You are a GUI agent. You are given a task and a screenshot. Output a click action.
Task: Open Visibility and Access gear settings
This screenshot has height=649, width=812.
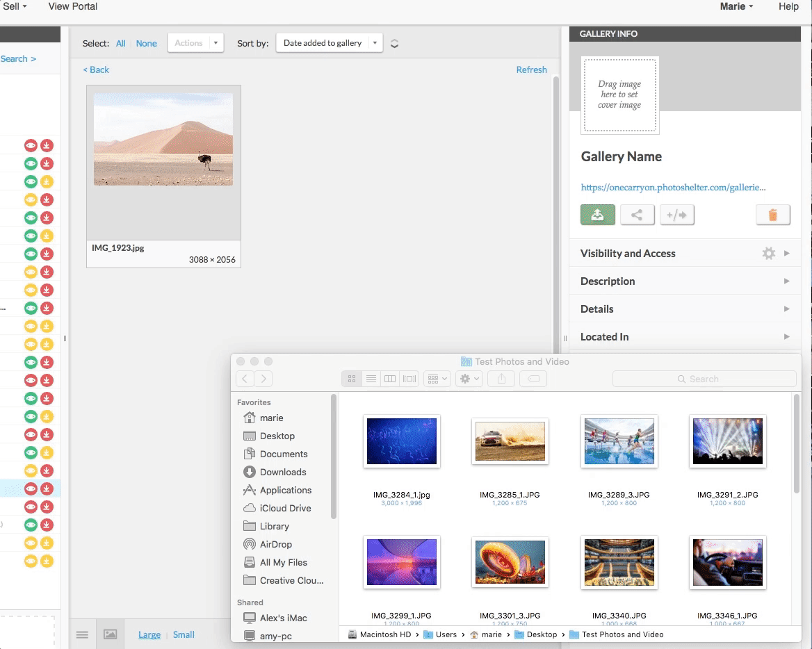pyautogui.click(x=768, y=254)
